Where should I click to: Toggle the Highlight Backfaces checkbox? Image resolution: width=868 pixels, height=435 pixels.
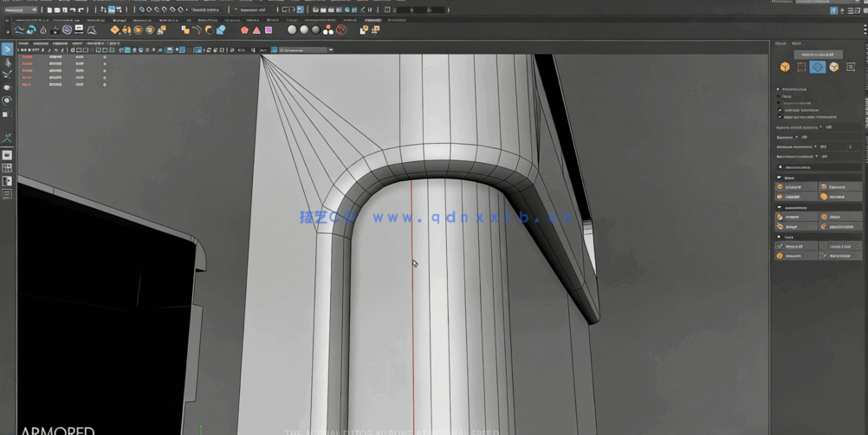pos(780,110)
